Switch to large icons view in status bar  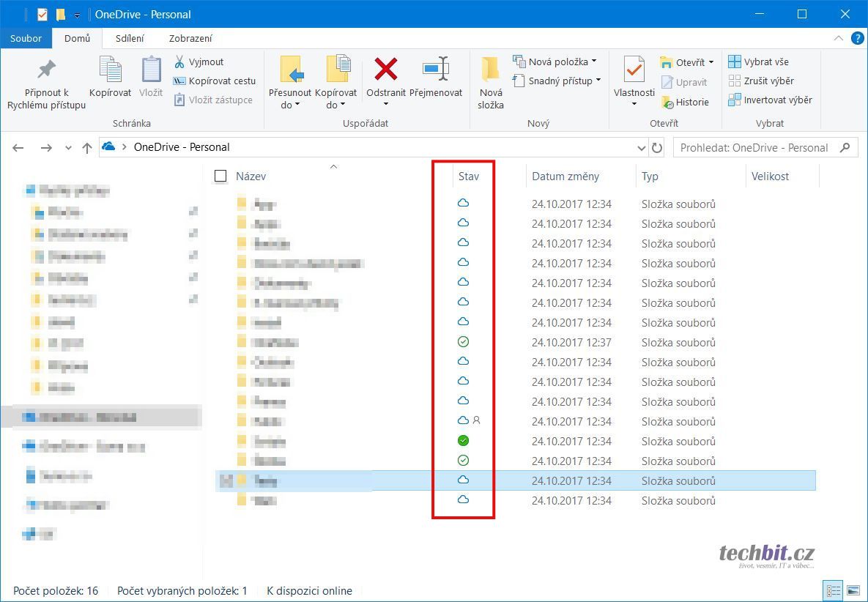pyautogui.click(x=853, y=590)
